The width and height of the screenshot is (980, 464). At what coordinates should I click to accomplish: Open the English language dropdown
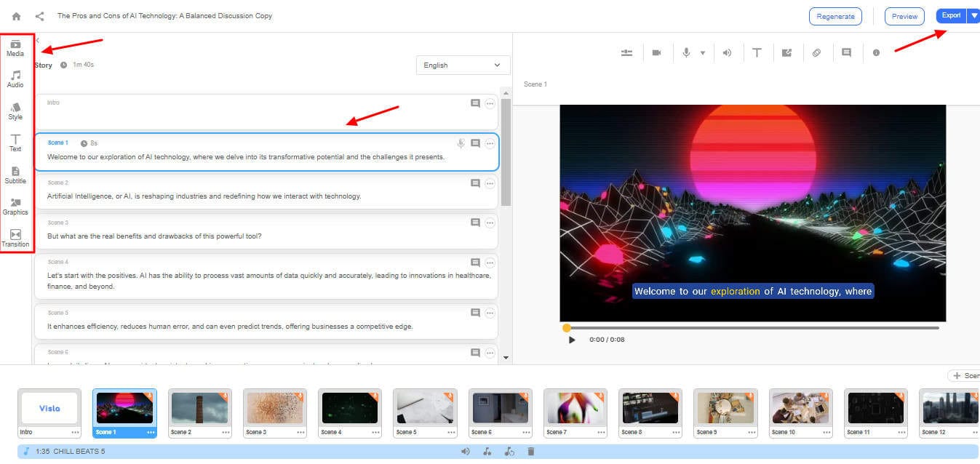463,65
